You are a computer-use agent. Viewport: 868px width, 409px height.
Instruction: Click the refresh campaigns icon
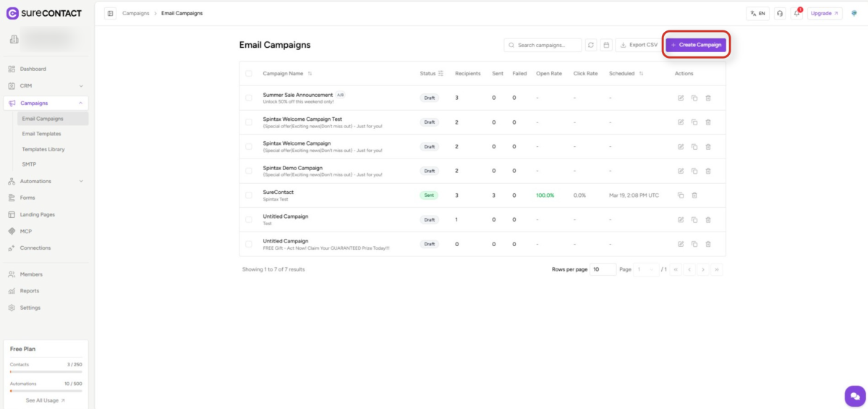click(x=591, y=45)
